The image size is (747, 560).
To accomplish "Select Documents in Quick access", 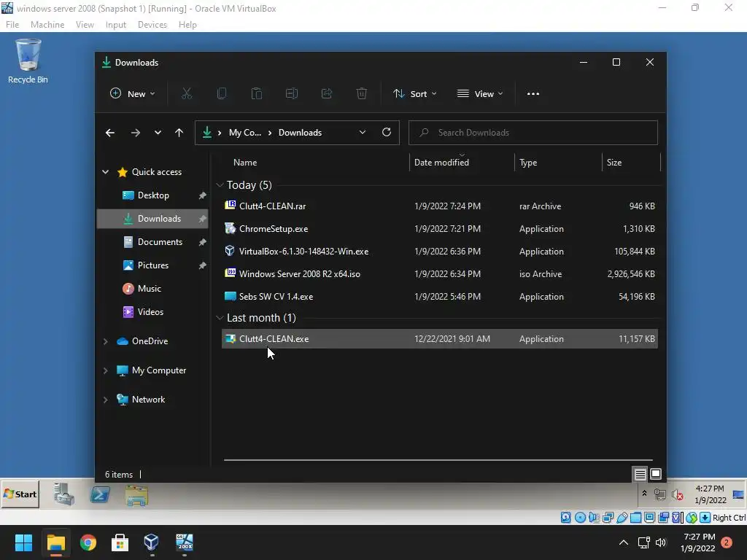I will 152,242.
